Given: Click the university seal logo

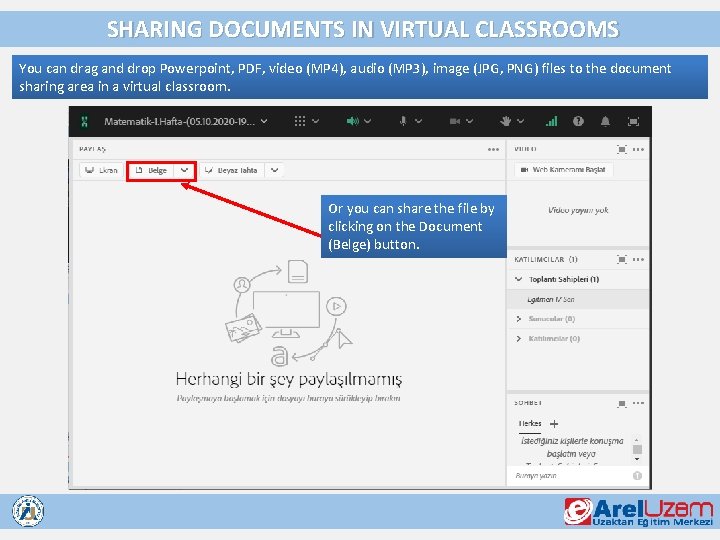Looking at the screenshot, I should [28, 511].
